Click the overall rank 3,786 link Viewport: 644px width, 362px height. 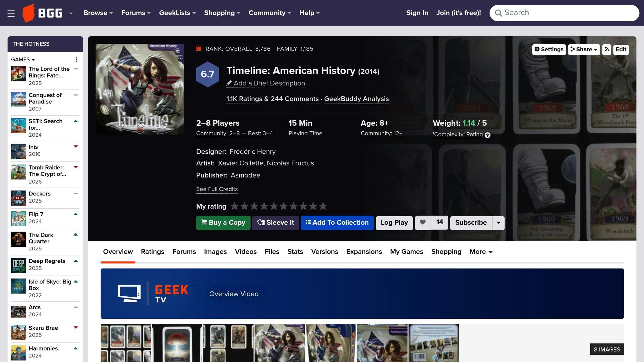click(263, 49)
